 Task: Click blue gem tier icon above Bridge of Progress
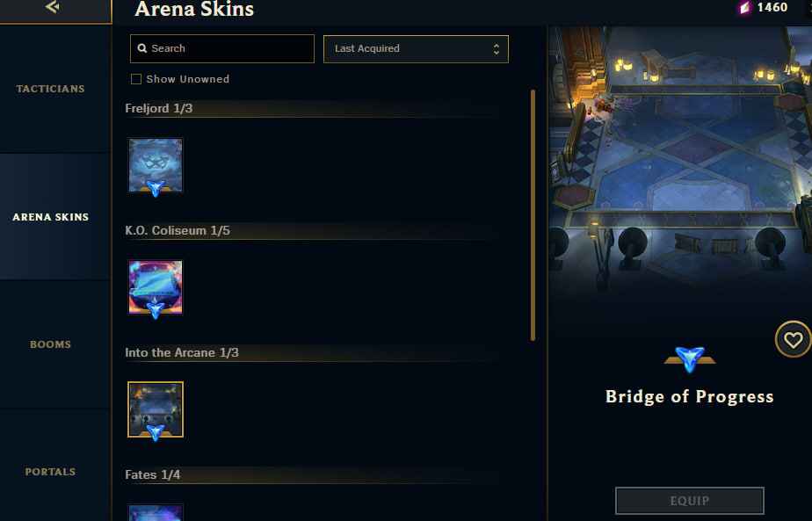pyautogui.click(x=690, y=358)
